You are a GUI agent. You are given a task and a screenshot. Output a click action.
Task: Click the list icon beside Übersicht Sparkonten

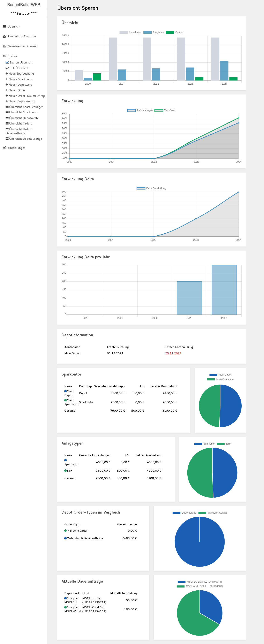7,113
